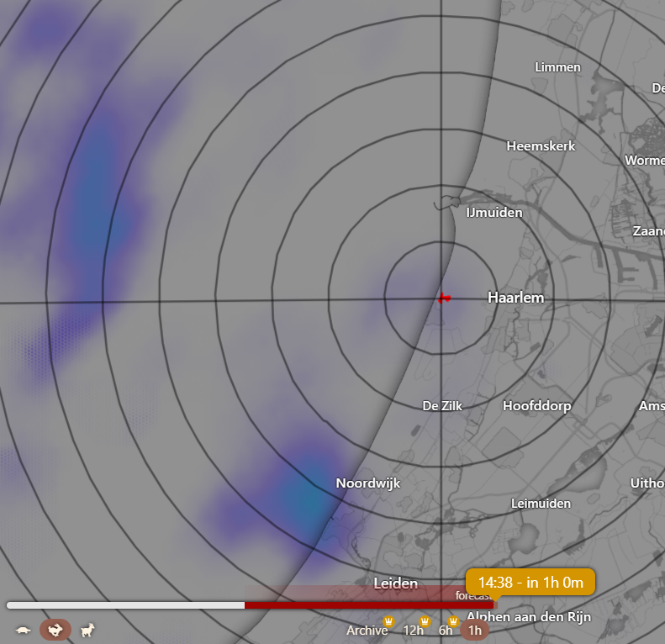Select the medium rabbit animation speed
Viewport: 665px width, 644px height.
coord(55,630)
